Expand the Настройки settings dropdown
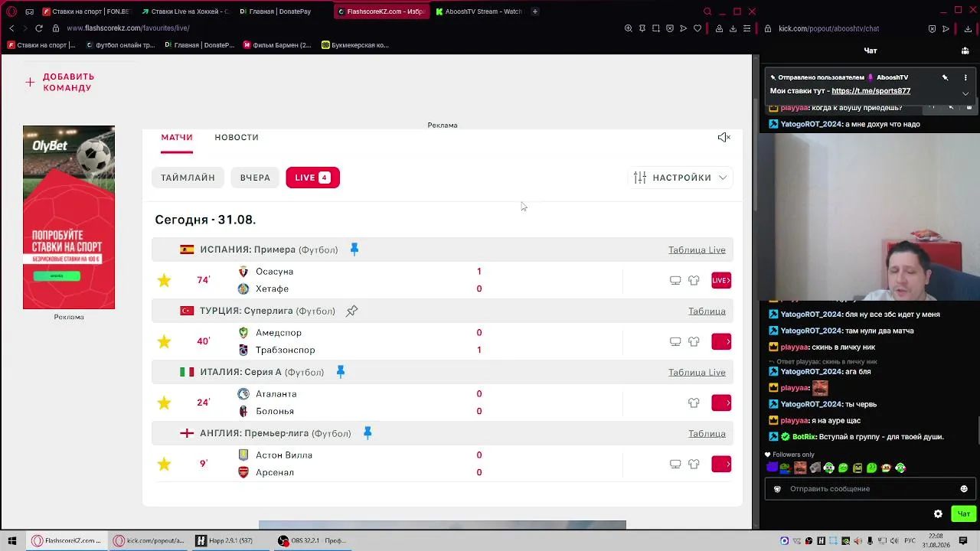This screenshot has width=980, height=551. coord(681,178)
